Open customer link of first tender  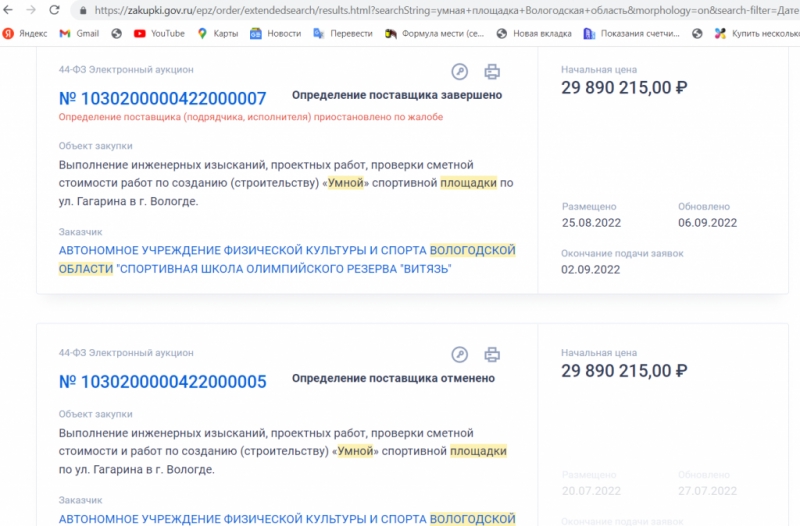[287, 259]
